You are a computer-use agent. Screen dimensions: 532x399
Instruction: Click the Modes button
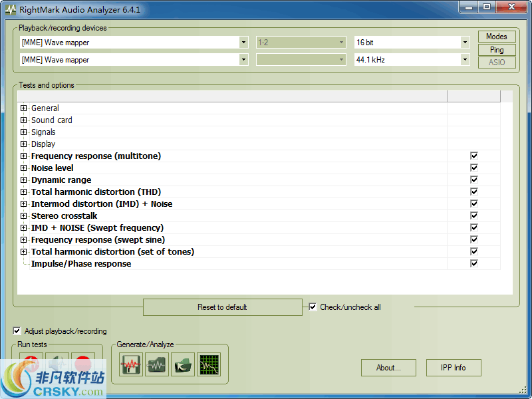coord(497,37)
